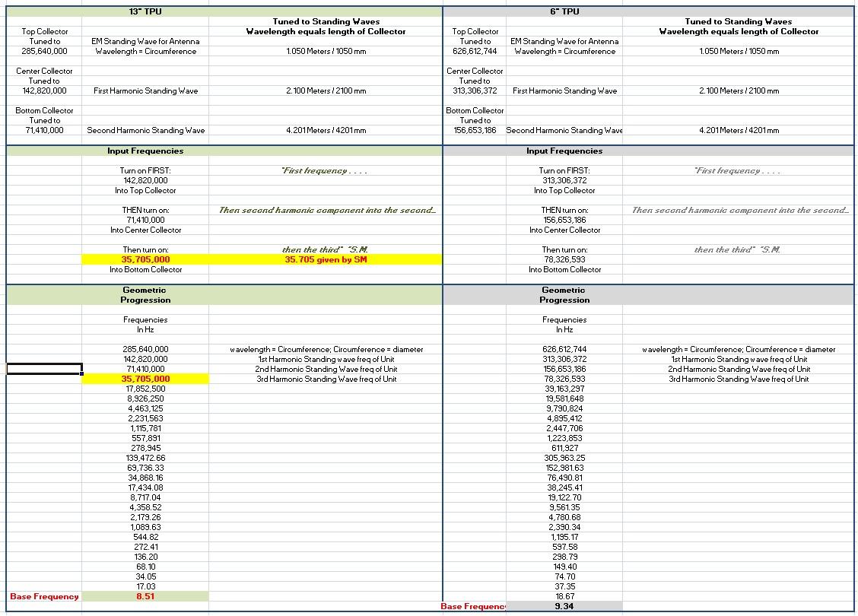This screenshot has width=858, height=616.
Task: Click the cell containing 17.03
Action: (x=145, y=586)
